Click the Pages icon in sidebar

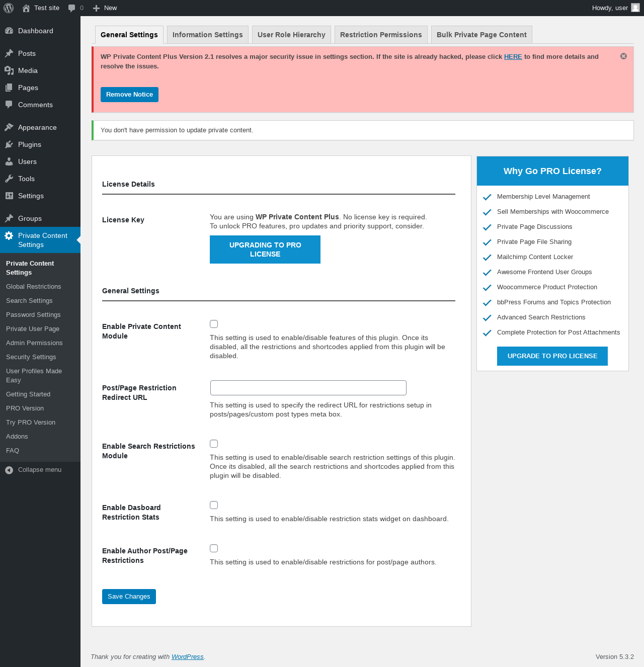pyautogui.click(x=9, y=88)
